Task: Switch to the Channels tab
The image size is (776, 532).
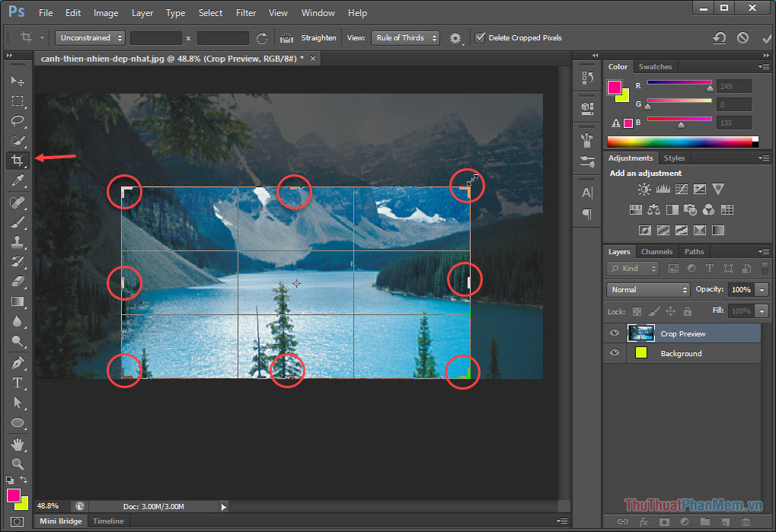Action: (x=656, y=251)
